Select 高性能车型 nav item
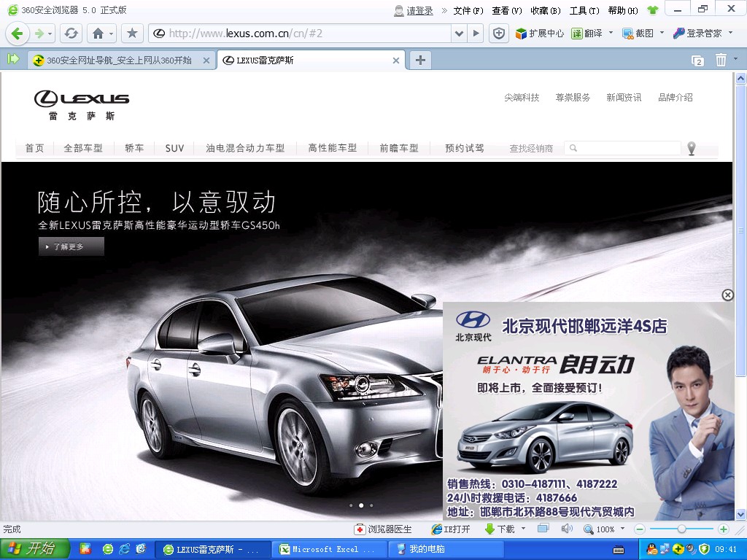Viewport: 747px width, 560px height. [x=333, y=148]
